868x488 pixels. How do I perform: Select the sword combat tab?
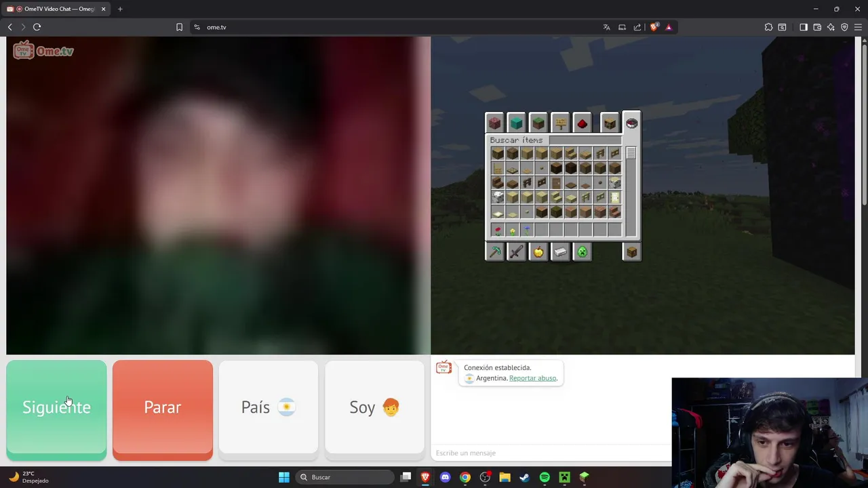pos(516,252)
